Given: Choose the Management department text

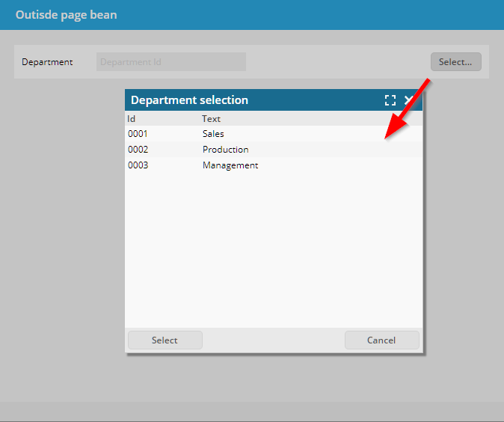Looking at the screenshot, I should pyautogui.click(x=230, y=165).
